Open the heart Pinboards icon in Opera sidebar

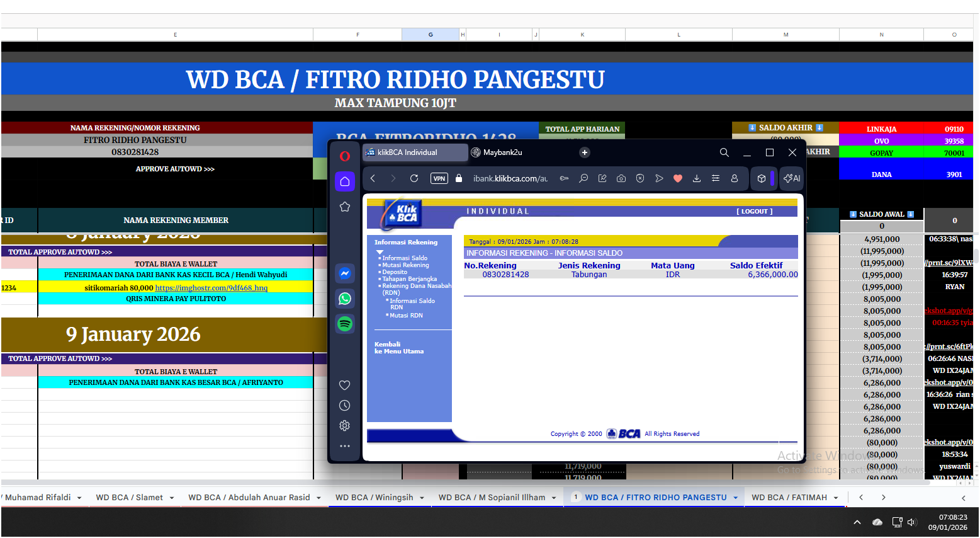click(345, 385)
